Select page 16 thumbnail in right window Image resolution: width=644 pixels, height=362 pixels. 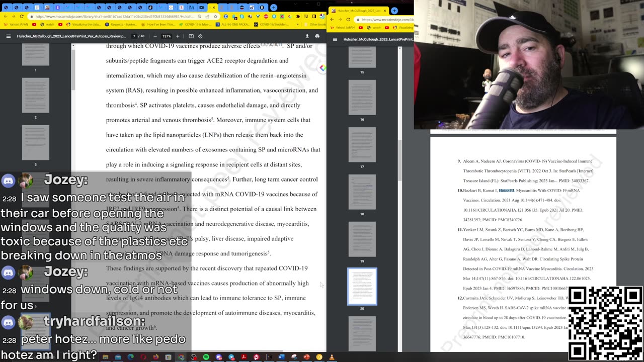pos(362,97)
